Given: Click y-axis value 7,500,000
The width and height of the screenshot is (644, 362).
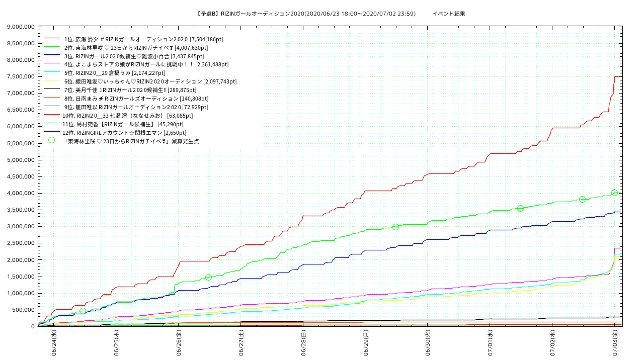Looking at the screenshot, I should point(21,76).
